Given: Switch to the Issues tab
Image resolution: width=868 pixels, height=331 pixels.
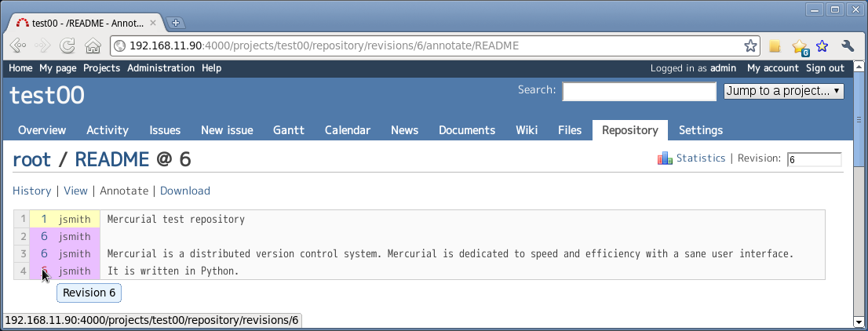Looking at the screenshot, I should (x=165, y=130).
